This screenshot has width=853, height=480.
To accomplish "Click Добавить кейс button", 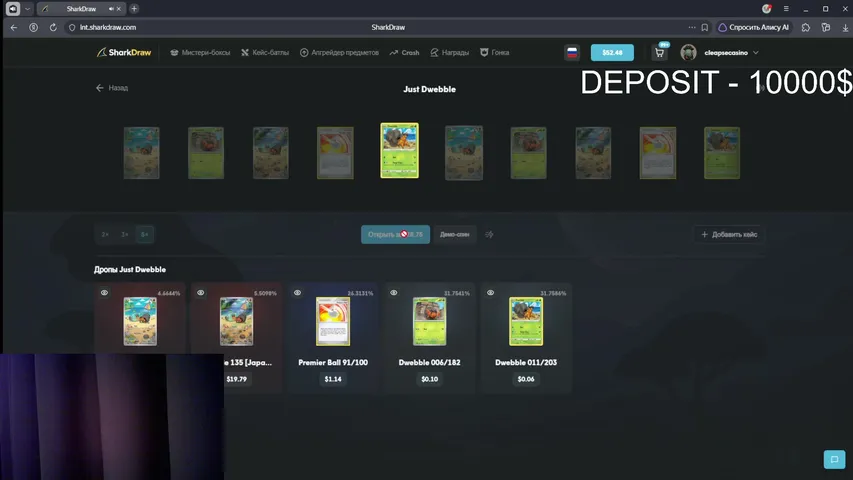I will (729, 235).
